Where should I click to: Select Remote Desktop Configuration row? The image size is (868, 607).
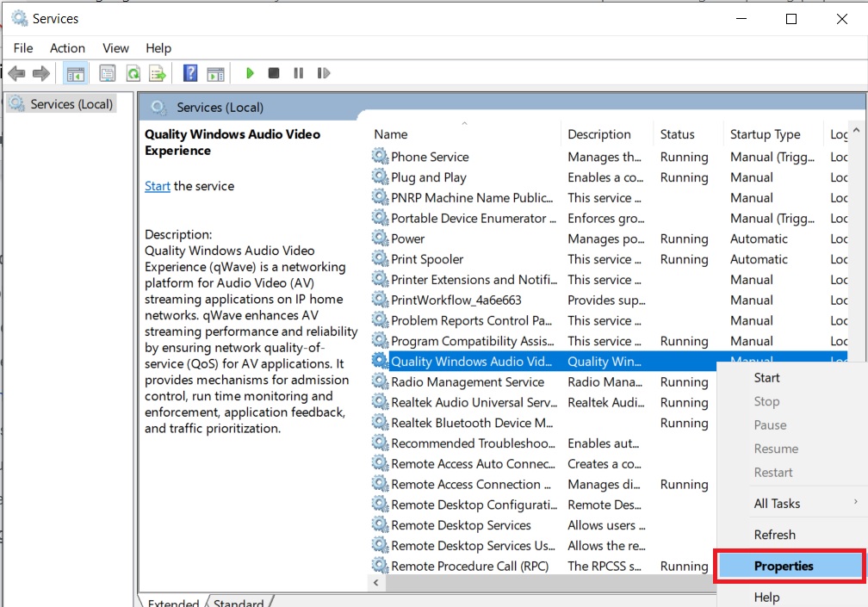coord(542,505)
